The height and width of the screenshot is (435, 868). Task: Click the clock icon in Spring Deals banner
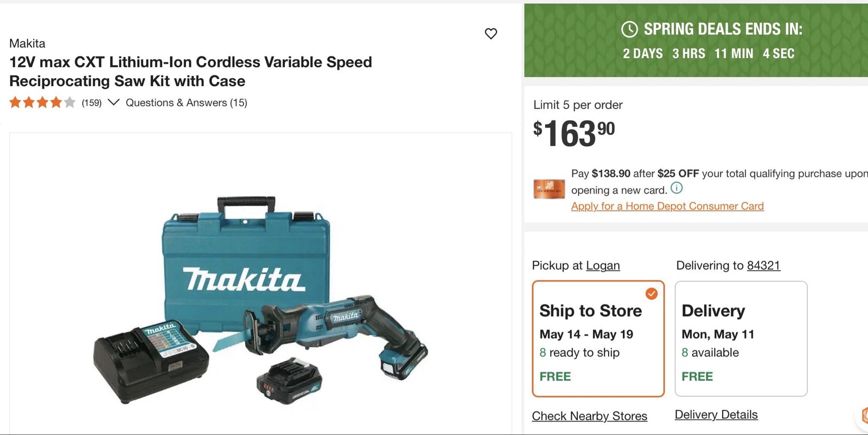click(629, 29)
